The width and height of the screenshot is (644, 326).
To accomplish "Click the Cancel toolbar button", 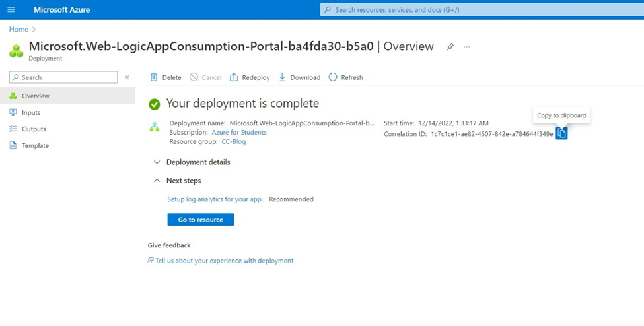I will (x=205, y=77).
